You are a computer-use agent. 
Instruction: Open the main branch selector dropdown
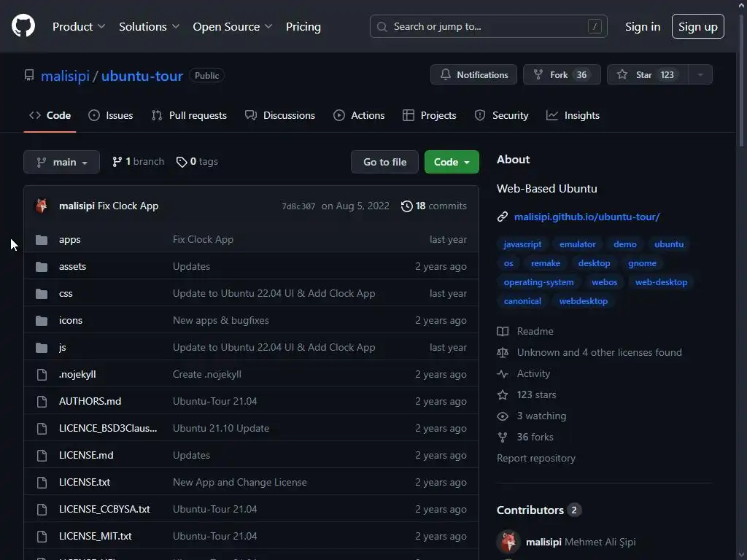(61, 162)
